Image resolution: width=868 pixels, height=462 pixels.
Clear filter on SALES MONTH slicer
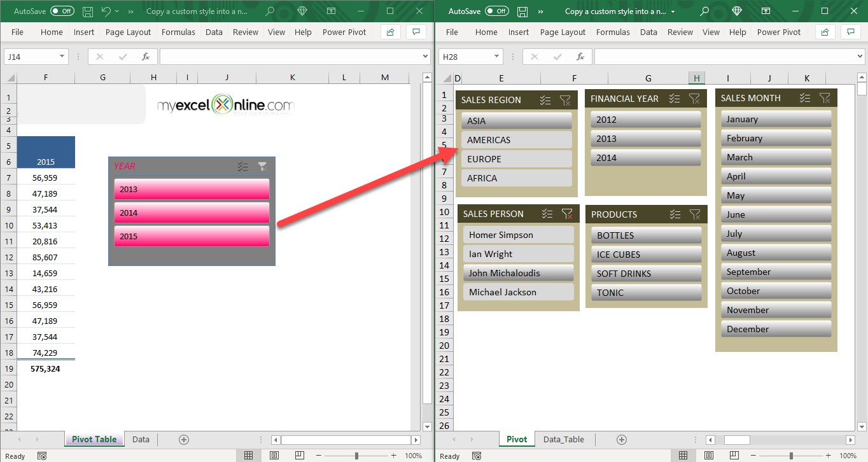825,98
